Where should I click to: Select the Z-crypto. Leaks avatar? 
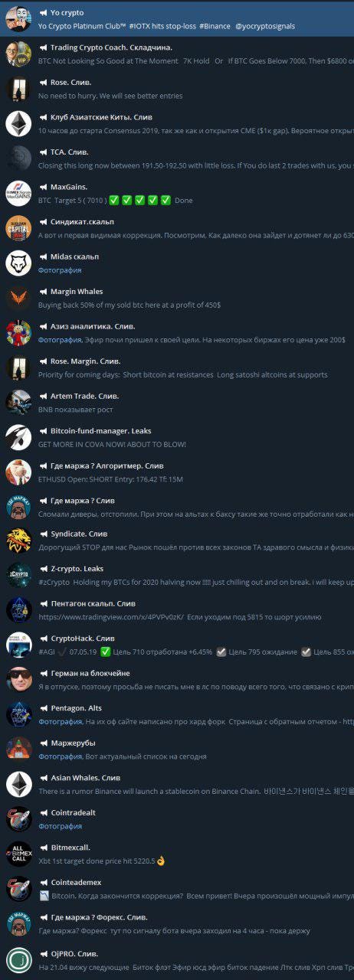(18, 576)
